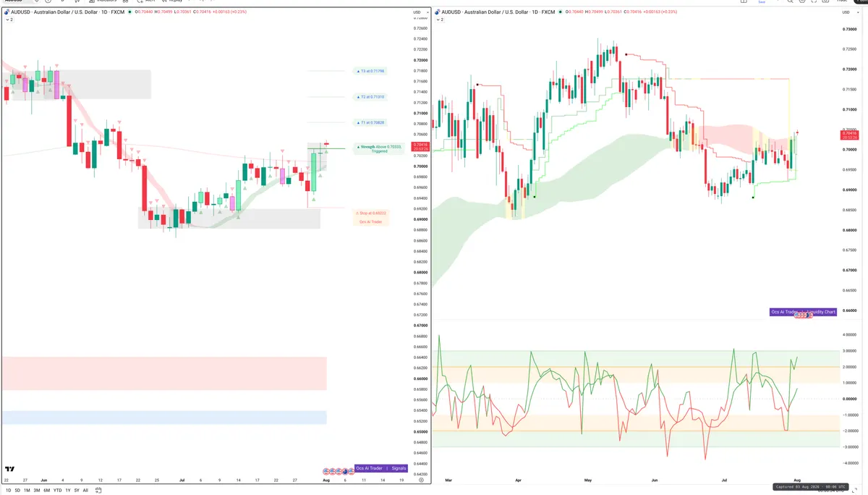The image size is (868, 495).
Task: Click 0.65000 on left chart price axis
Action: 420,432
